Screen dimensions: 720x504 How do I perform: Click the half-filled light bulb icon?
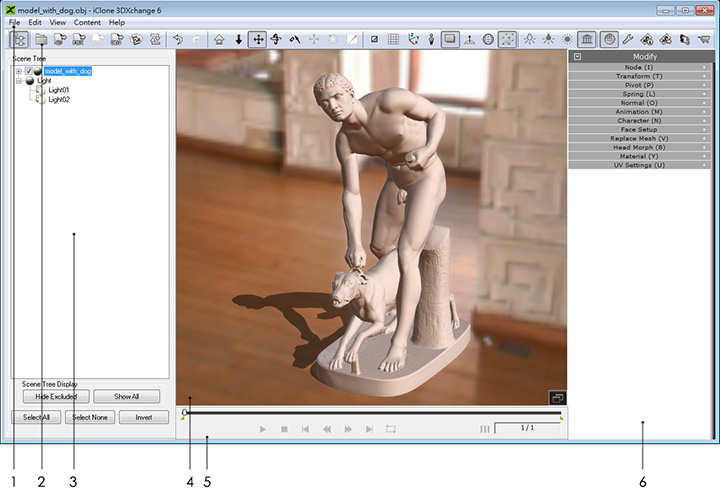[x=548, y=39]
